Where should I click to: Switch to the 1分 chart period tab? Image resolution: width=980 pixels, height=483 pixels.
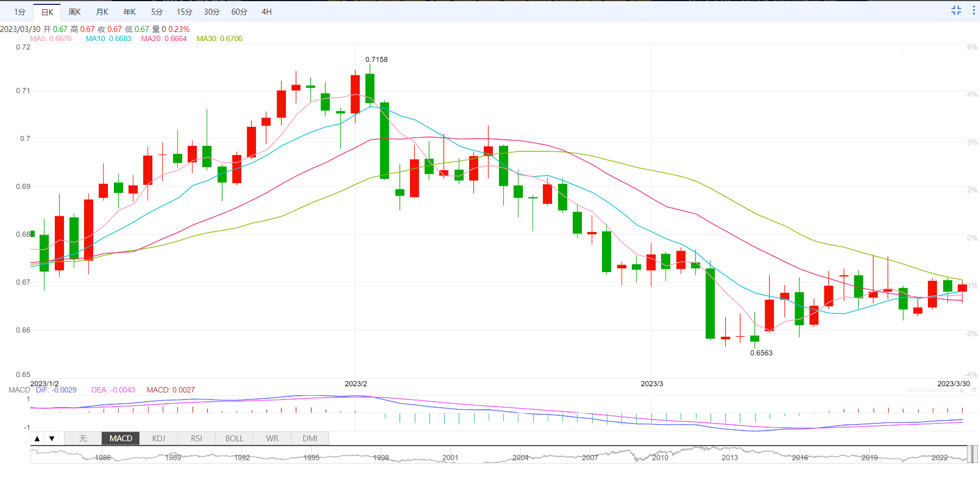(20, 11)
